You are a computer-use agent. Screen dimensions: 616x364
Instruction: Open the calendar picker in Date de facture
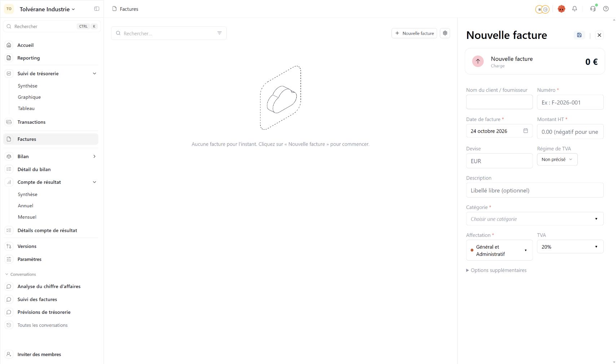(525, 131)
